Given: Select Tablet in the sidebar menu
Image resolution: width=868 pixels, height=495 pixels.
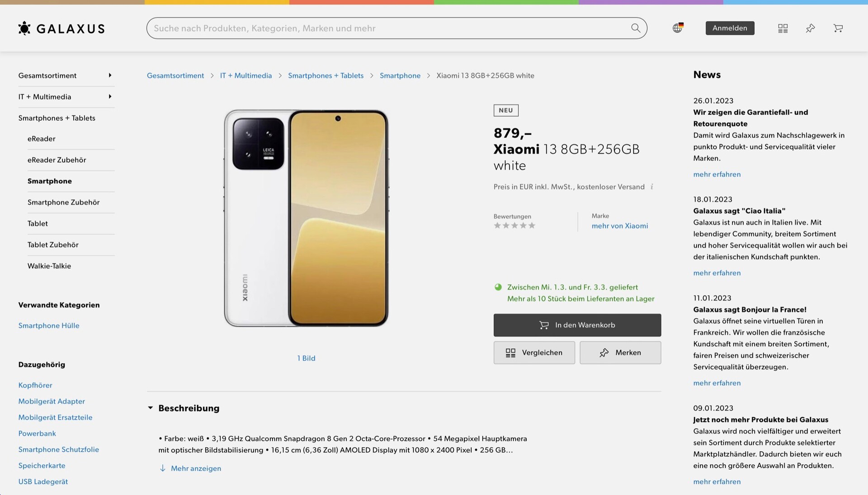Looking at the screenshot, I should tap(38, 223).
